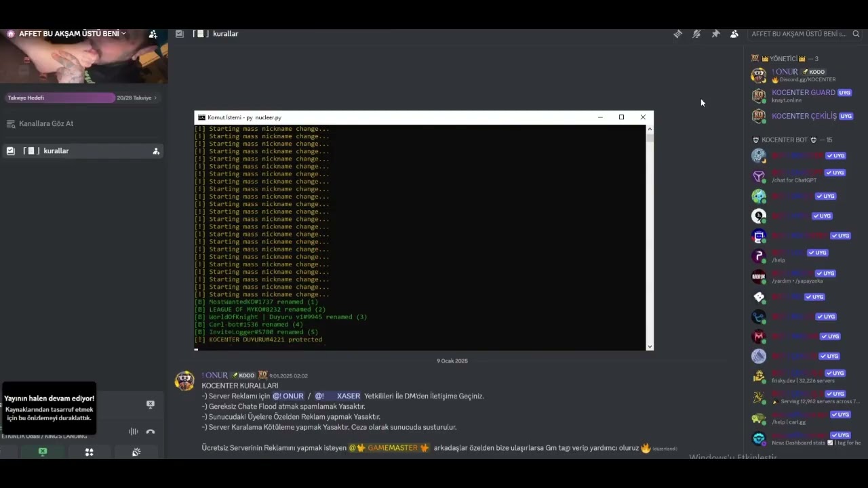Click the @GAMEMASTER role mention
This screenshot has height=488, width=868.
(389, 448)
